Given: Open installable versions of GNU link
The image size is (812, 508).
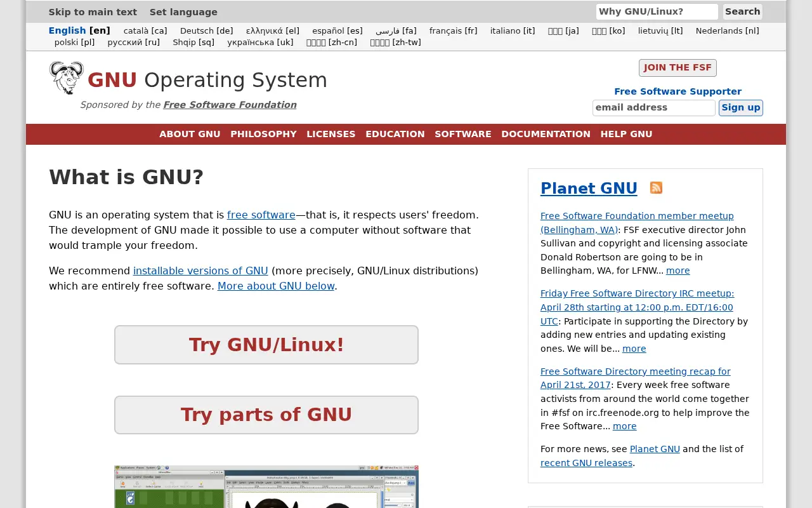Looking at the screenshot, I should click(x=200, y=271).
